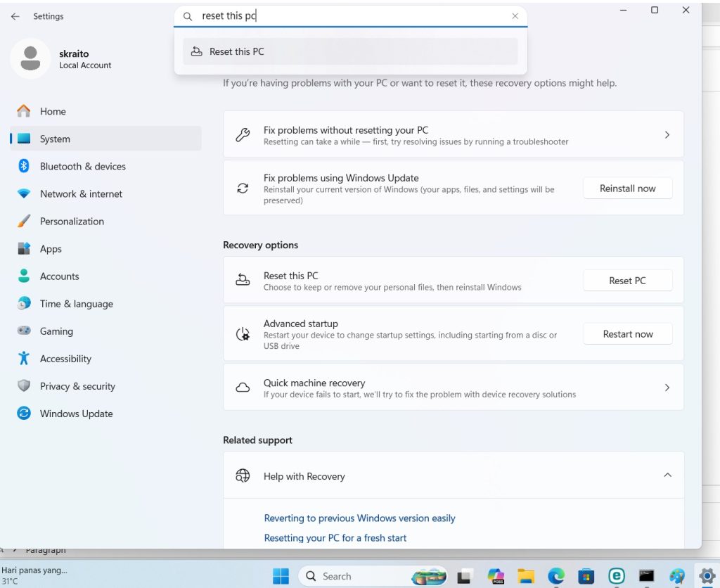Open ESET security app on the taskbar
This screenshot has width=720, height=588.
tap(616, 576)
